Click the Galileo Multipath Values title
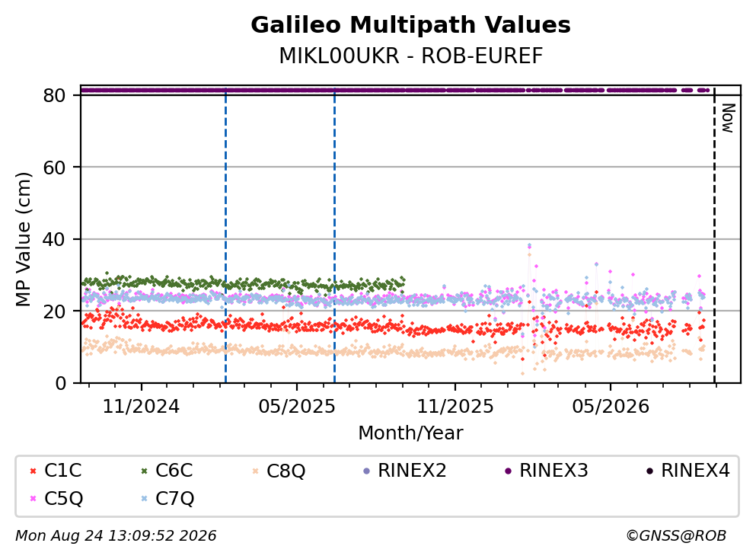Image resolution: width=756 pixels, height=559 pixels. point(411,25)
